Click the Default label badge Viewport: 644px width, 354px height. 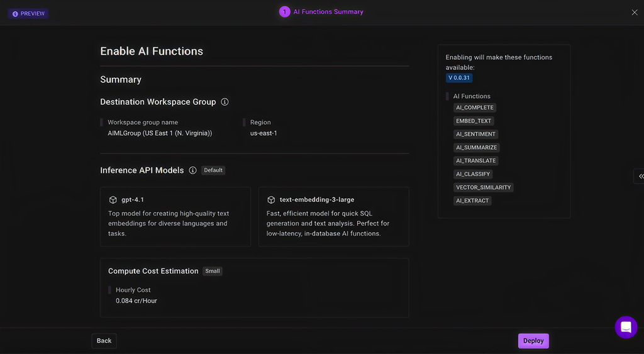click(x=213, y=170)
